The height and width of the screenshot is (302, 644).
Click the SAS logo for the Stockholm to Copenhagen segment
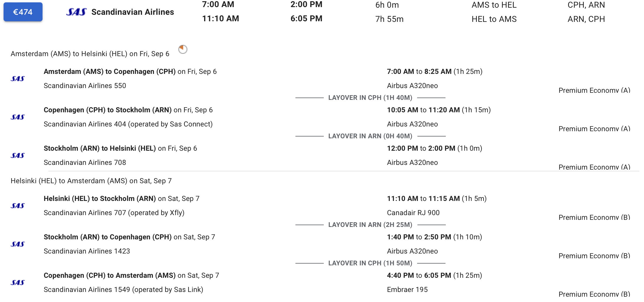coord(18,244)
